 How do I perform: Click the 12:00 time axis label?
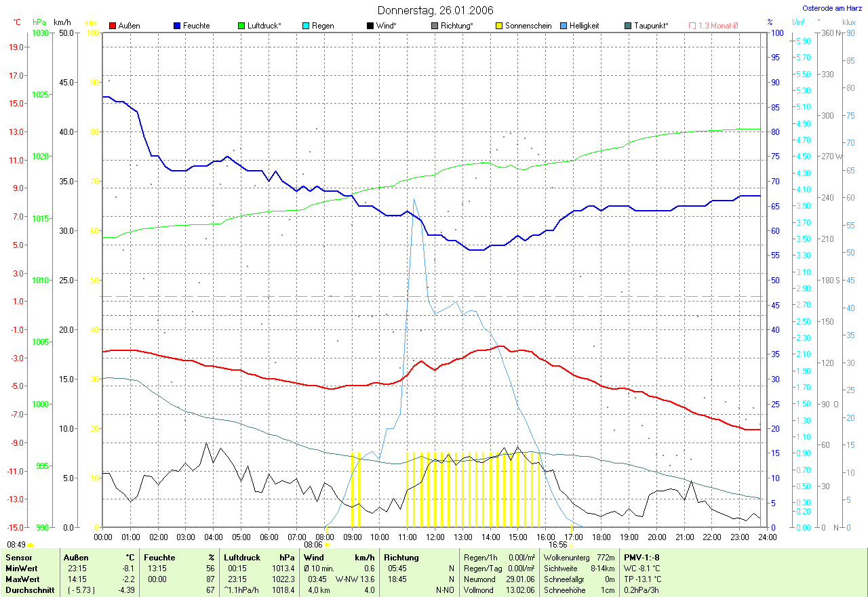(435, 537)
